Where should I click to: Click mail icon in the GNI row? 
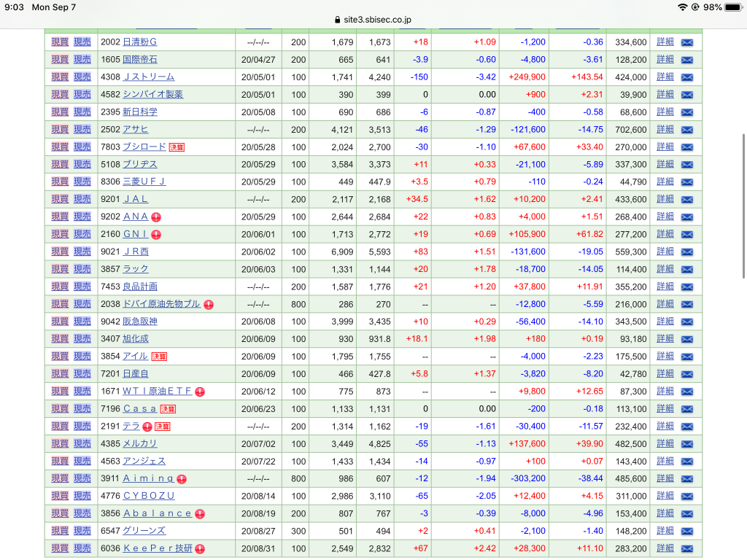(686, 234)
